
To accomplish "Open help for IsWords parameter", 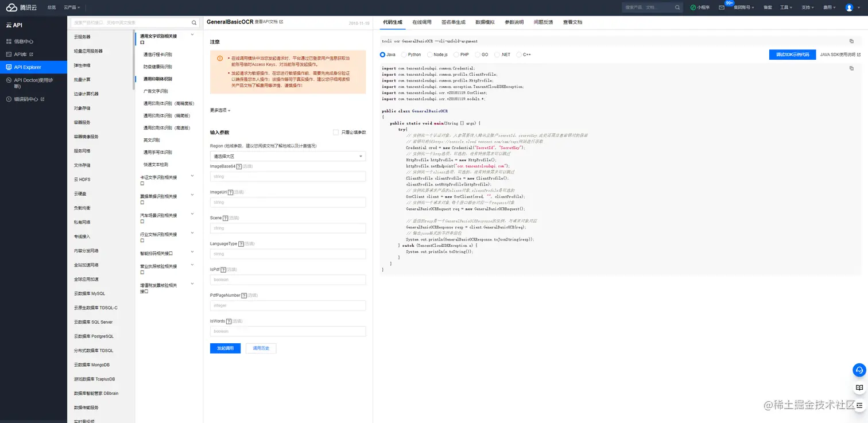I will click(228, 321).
